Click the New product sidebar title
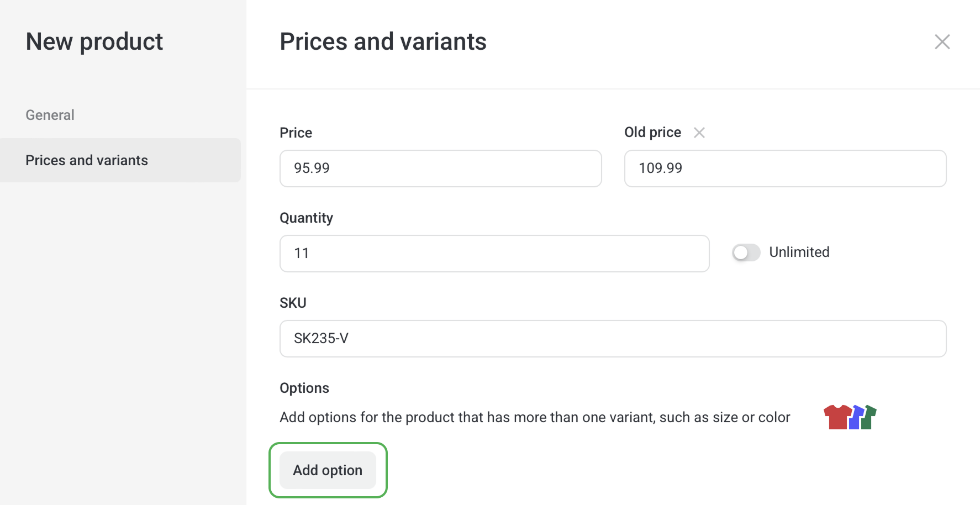The image size is (980, 505). click(94, 42)
